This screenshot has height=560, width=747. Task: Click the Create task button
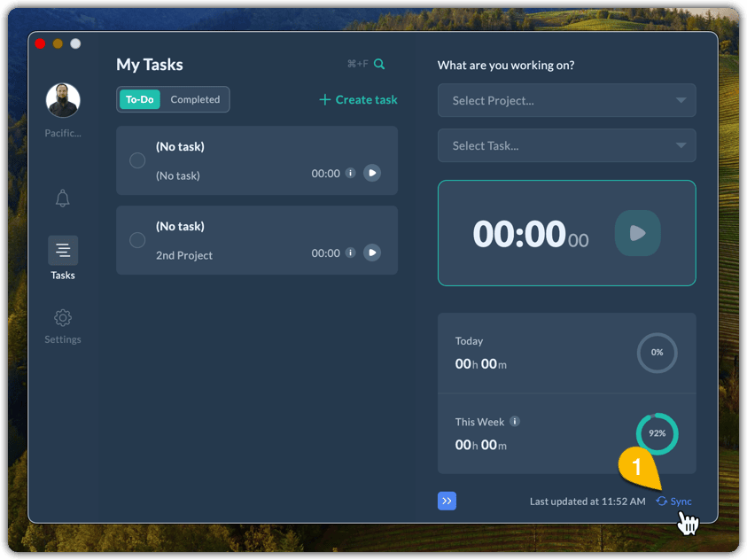tap(358, 99)
